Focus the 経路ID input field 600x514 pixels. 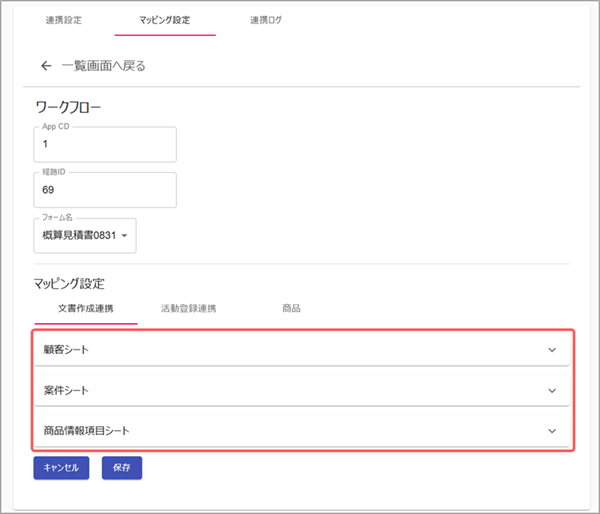pyautogui.click(x=105, y=189)
